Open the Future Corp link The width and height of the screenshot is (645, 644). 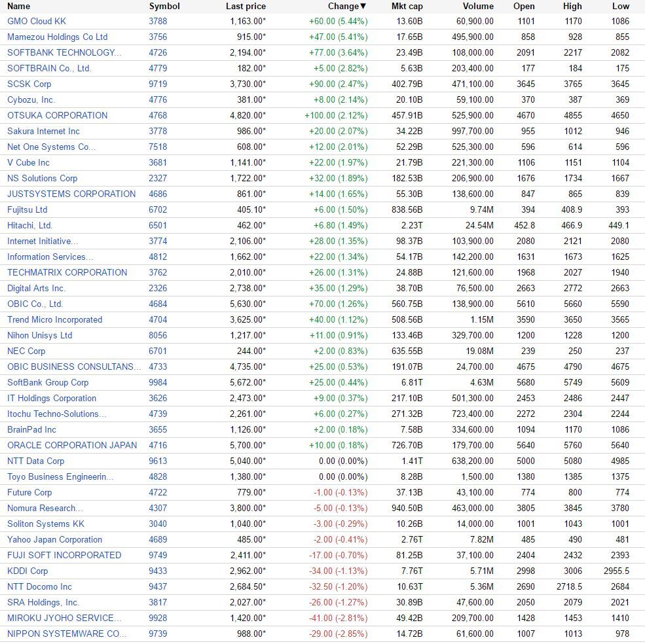tap(29, 492)
